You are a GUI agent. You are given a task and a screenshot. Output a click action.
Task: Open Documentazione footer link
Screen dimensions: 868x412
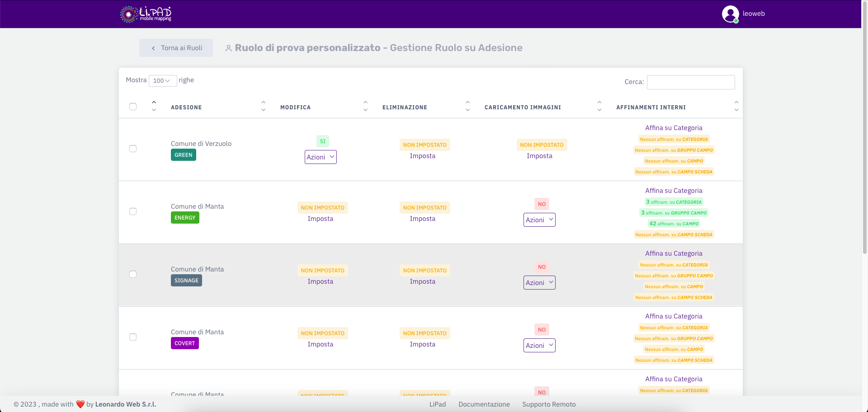click(484, 404)
